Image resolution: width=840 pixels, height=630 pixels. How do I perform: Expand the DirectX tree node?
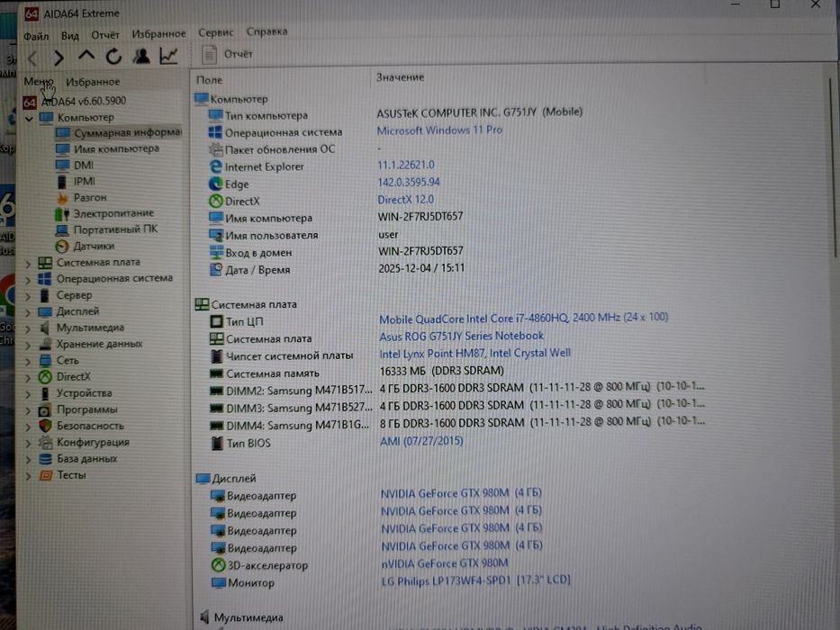coord(29,378)
